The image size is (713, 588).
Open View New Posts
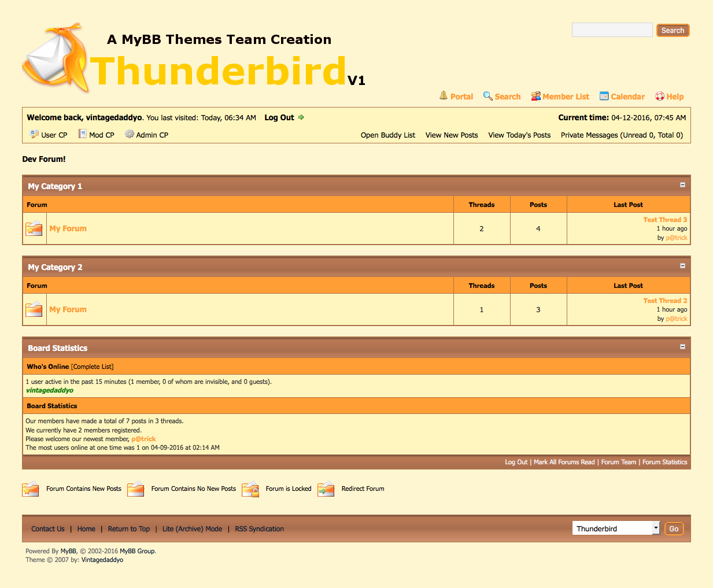click(x=452, y=135)
